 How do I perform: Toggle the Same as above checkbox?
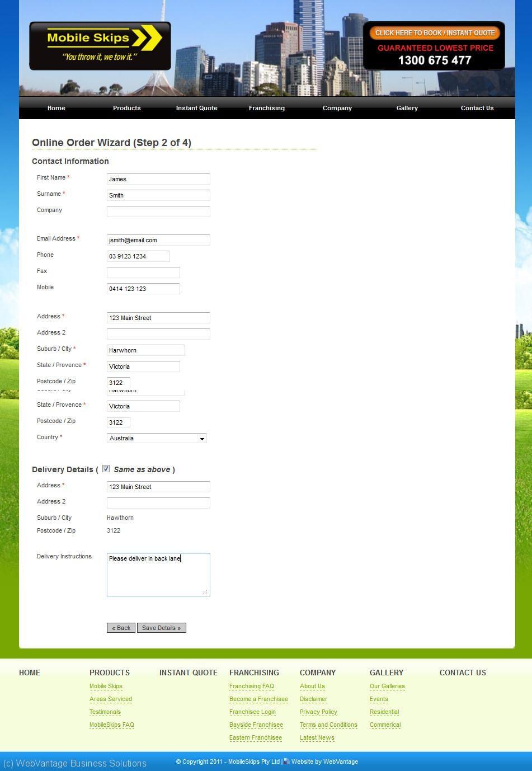[x=106, y=469]
